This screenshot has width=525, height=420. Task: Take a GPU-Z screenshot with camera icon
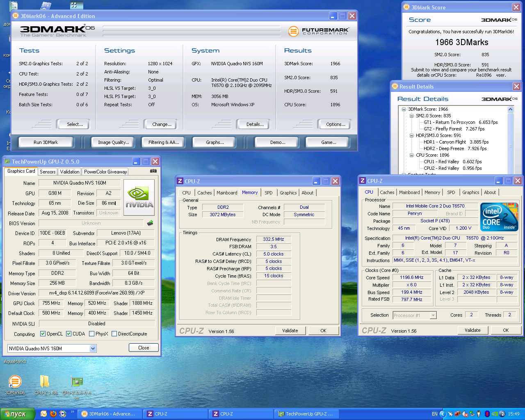153,171
